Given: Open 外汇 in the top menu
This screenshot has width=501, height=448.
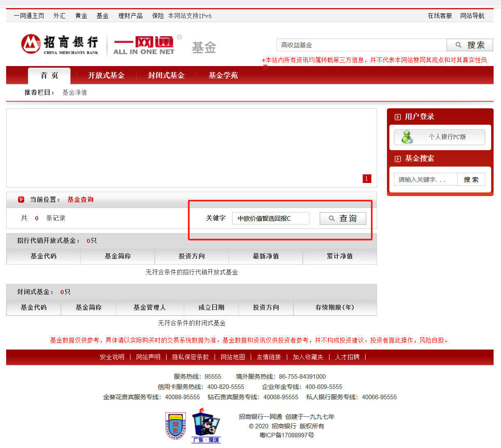Looking at the screenshot, I should coord(59,16).
